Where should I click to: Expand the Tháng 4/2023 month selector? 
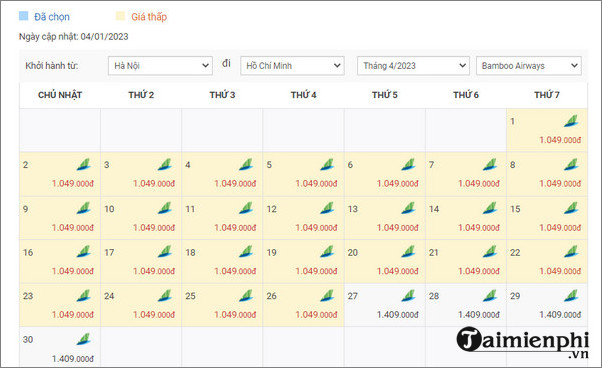413,66
